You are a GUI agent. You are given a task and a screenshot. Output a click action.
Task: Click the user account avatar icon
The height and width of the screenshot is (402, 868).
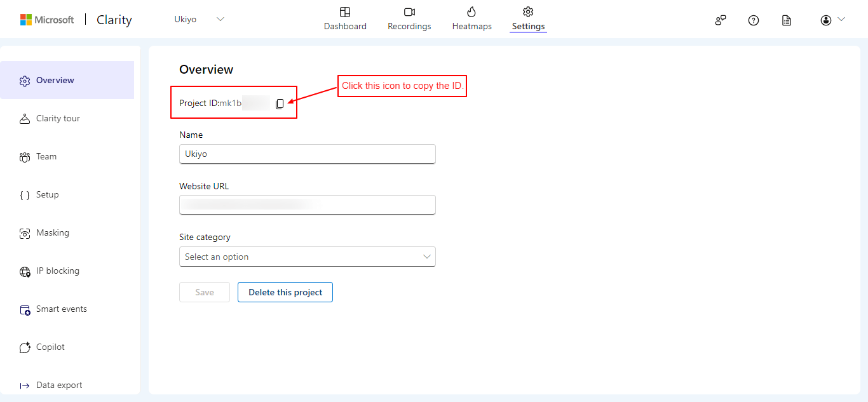(826, 20)
